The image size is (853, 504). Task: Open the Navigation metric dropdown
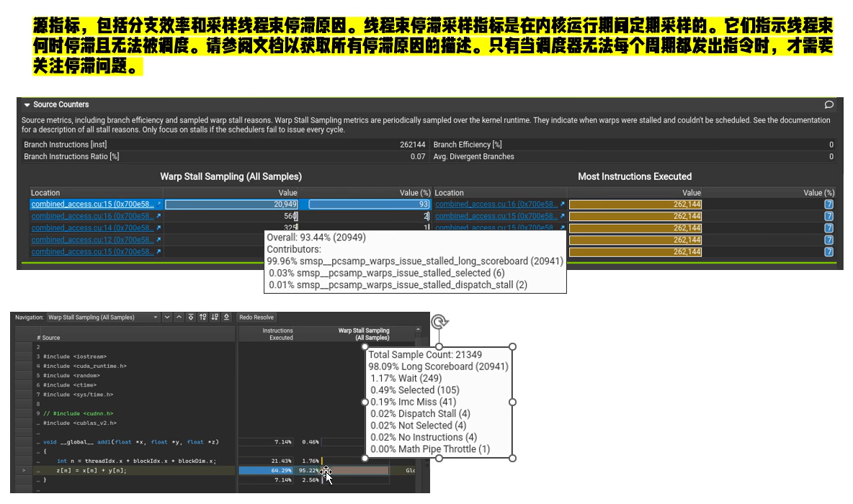tap(103, 317)
